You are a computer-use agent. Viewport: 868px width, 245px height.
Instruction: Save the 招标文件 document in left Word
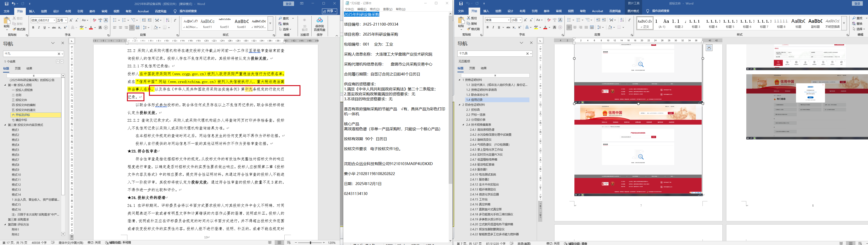[7, 4]
